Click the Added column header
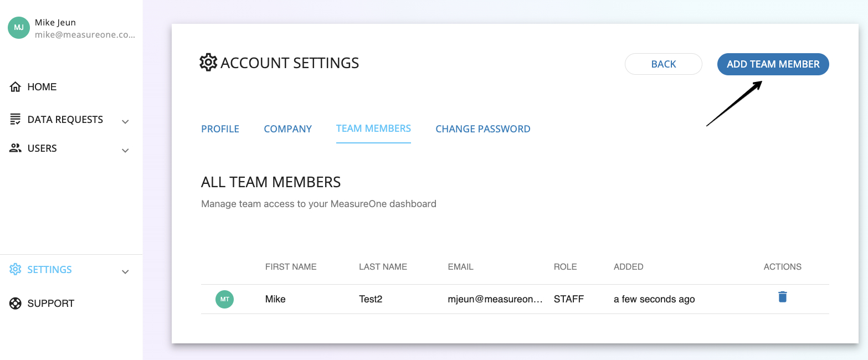The width and height of the screenshot is (868, 360). click(629, 267)
